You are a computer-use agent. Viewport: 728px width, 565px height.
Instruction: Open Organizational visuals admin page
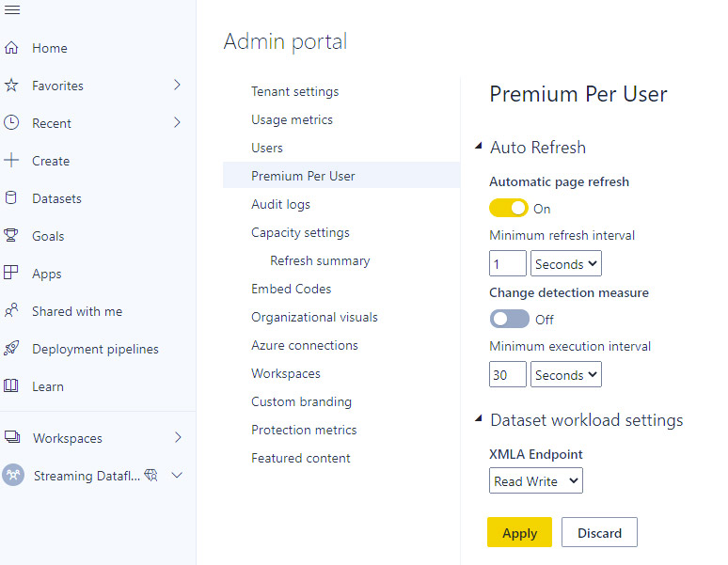point(314,318)
